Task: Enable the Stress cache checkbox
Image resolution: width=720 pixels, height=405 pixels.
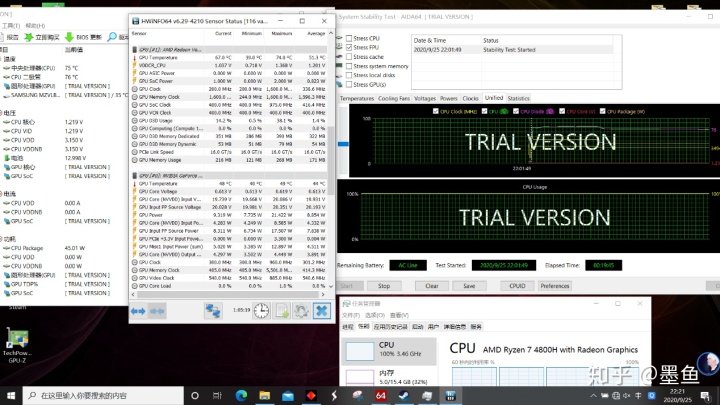Action: (x=349, y=56)
